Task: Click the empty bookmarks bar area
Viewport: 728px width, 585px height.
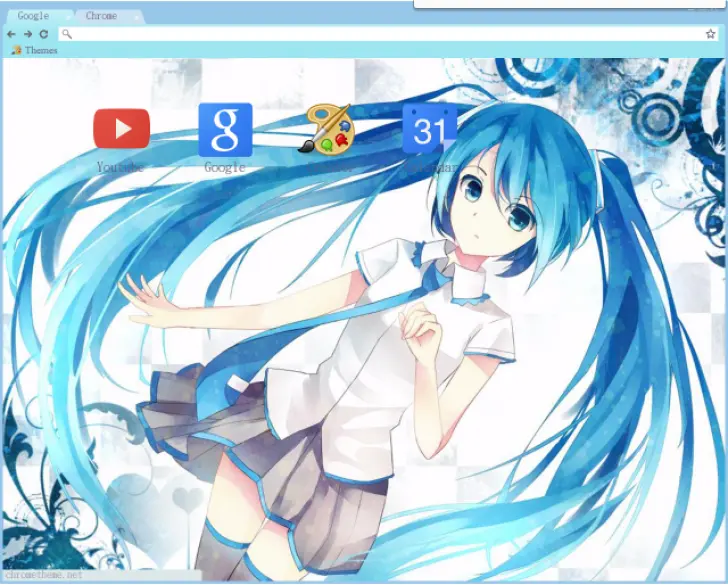Action: coord(400,50)
